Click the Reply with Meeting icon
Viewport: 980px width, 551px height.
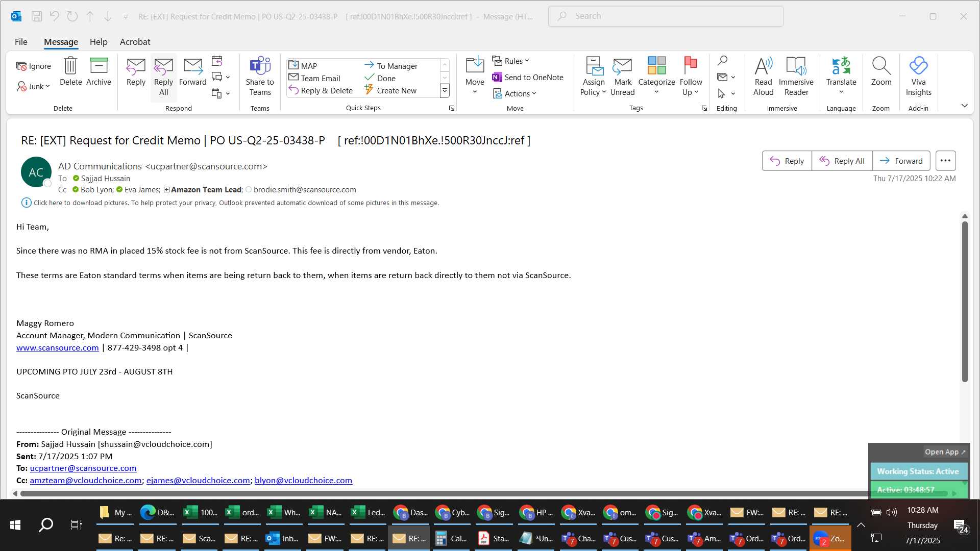click(217, 61)
